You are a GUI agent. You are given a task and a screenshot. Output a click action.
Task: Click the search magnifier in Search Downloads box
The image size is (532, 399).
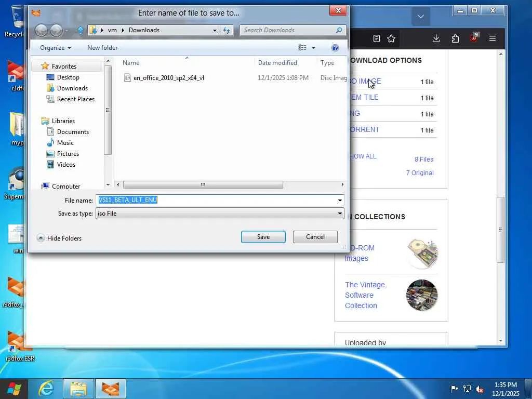(339, 30)
